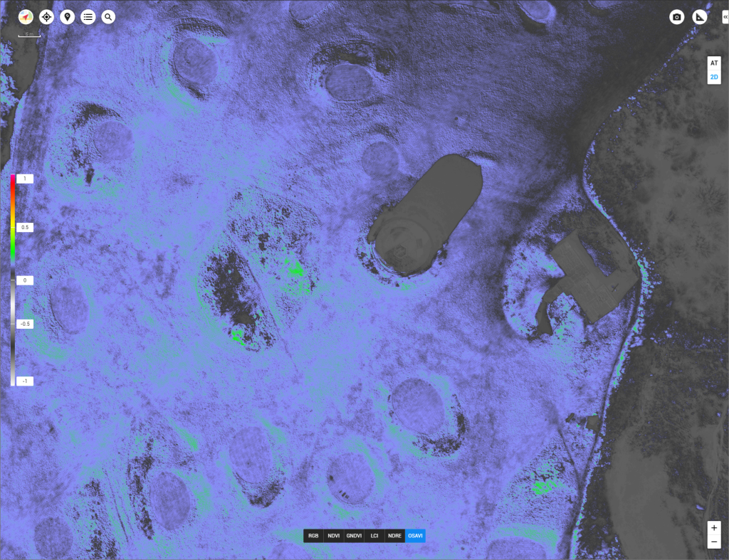Viewport: 729px width, 560px height.
Task: Choose the LCI index tab
Action: (x=374, y=536)
